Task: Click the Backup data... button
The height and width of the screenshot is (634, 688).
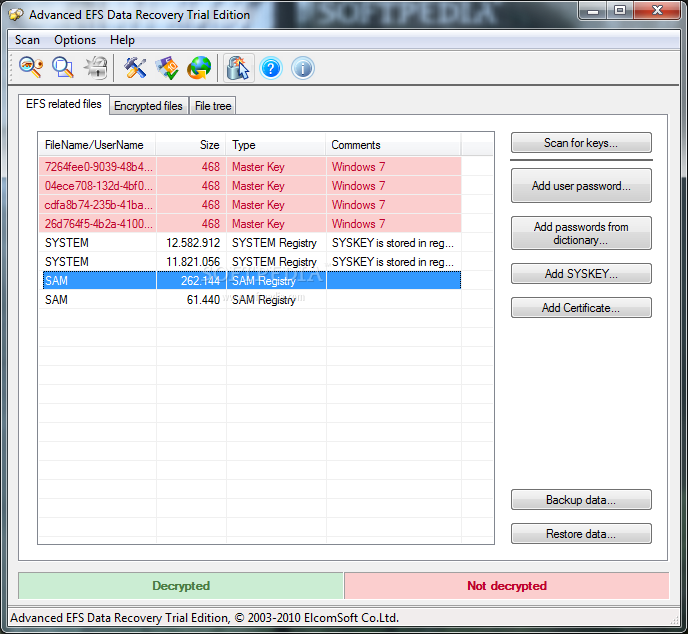Action: pyautogui.click(x=581, y=499)
